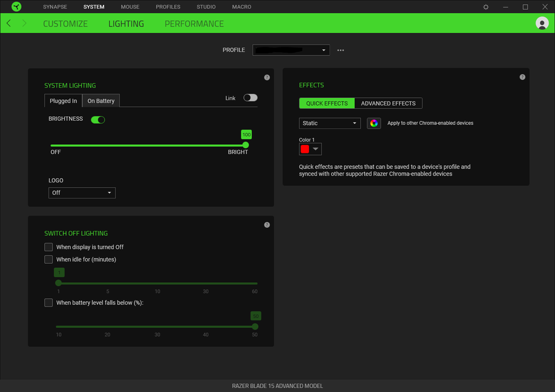
Task: Open the System Lighting help icon
Action: coord(267,77)
